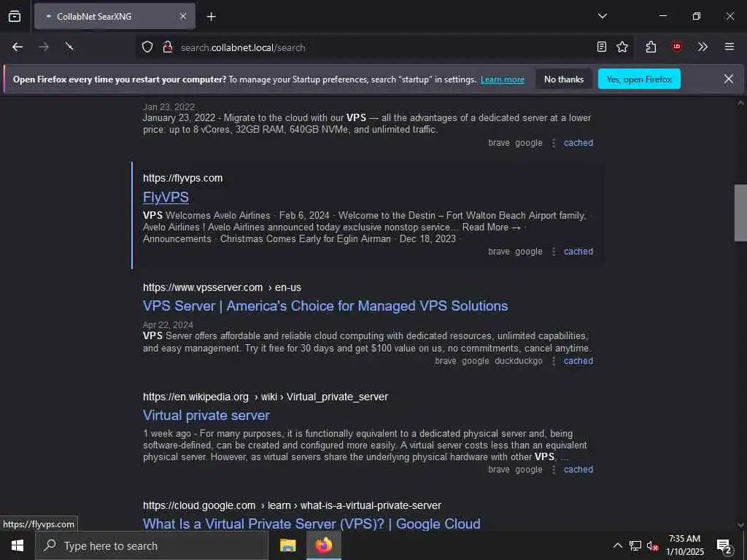Open File Explorer from taskbar
Screen dimensions: 747x560
tap(287, 545)
